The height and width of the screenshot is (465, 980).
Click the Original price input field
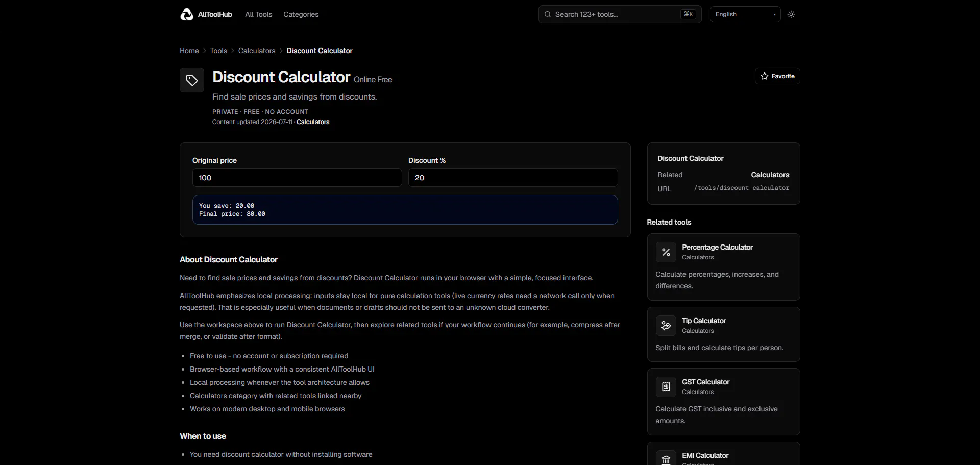297,178
